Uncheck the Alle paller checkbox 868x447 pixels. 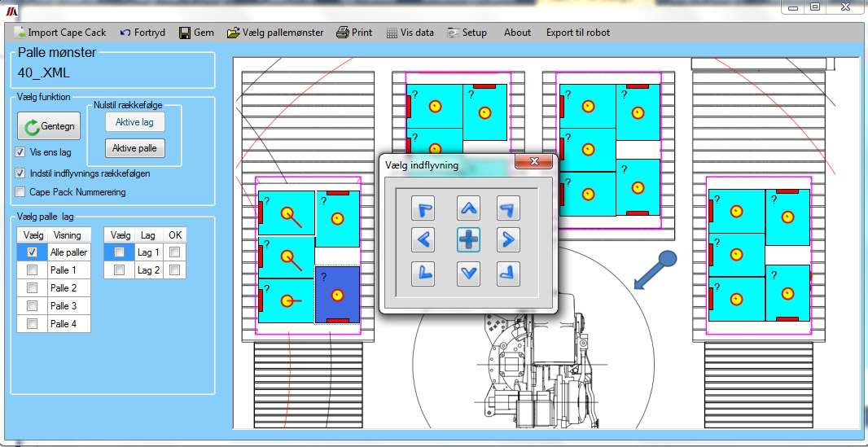(32, 252)
